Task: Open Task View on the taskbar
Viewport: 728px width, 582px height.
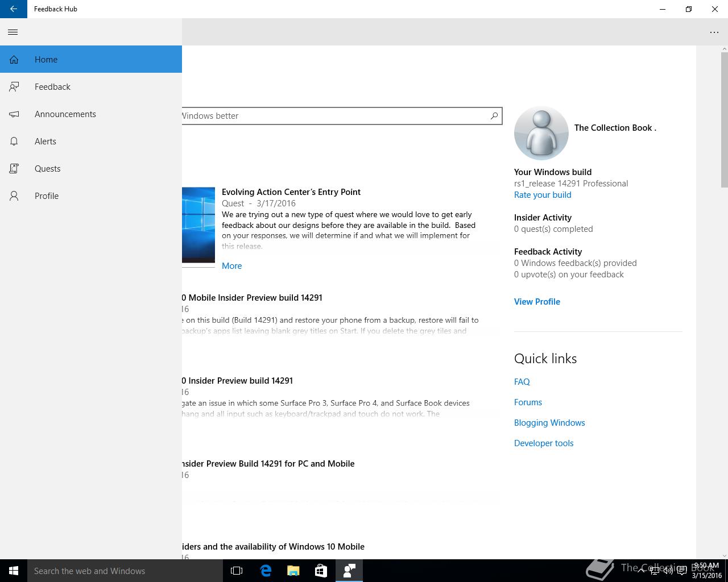Action: 237,571
